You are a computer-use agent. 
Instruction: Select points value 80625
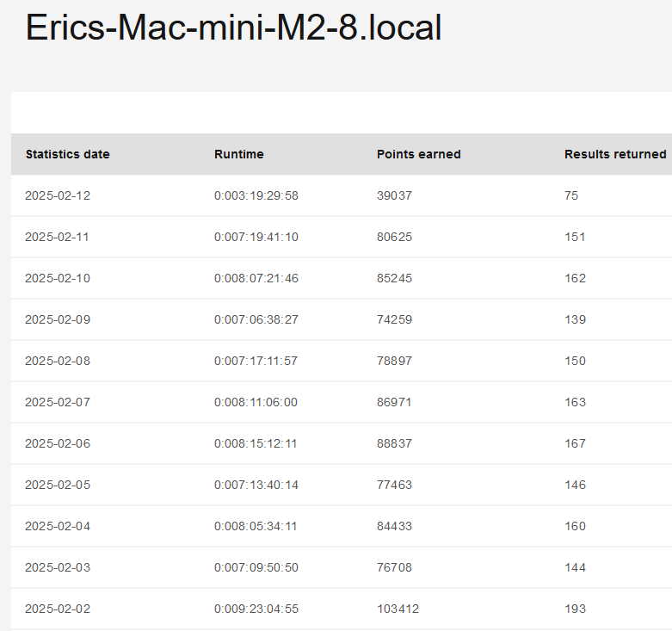tap(394, 237)
